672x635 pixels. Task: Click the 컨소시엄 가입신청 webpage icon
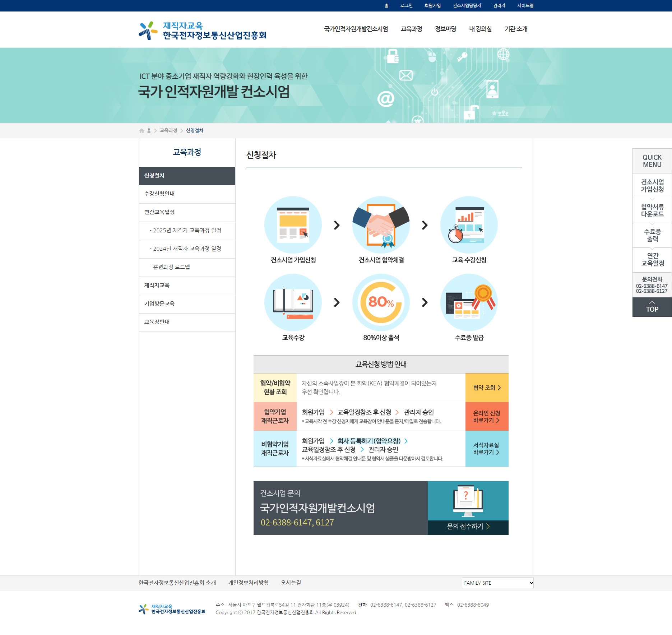pos(293,225)
